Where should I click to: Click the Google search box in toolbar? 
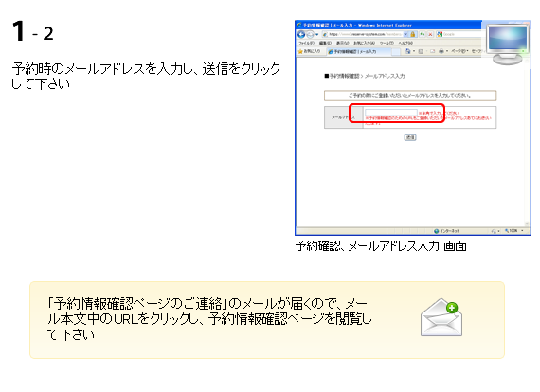tap(461, 34)
